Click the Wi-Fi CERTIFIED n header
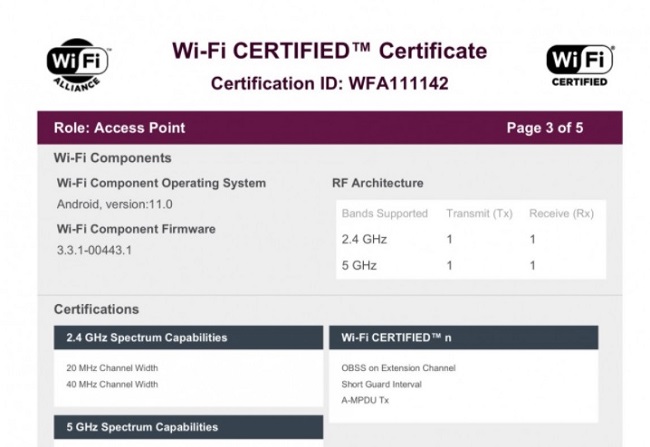This screenshot has height=447, width=650. click(464, 338)
